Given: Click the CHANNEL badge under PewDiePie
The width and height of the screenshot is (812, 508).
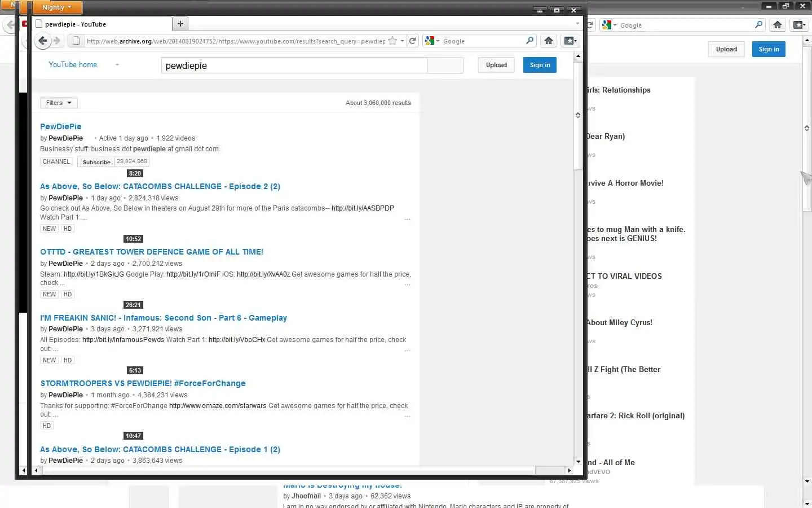Looking at the screenshot, I should [56, 161].
